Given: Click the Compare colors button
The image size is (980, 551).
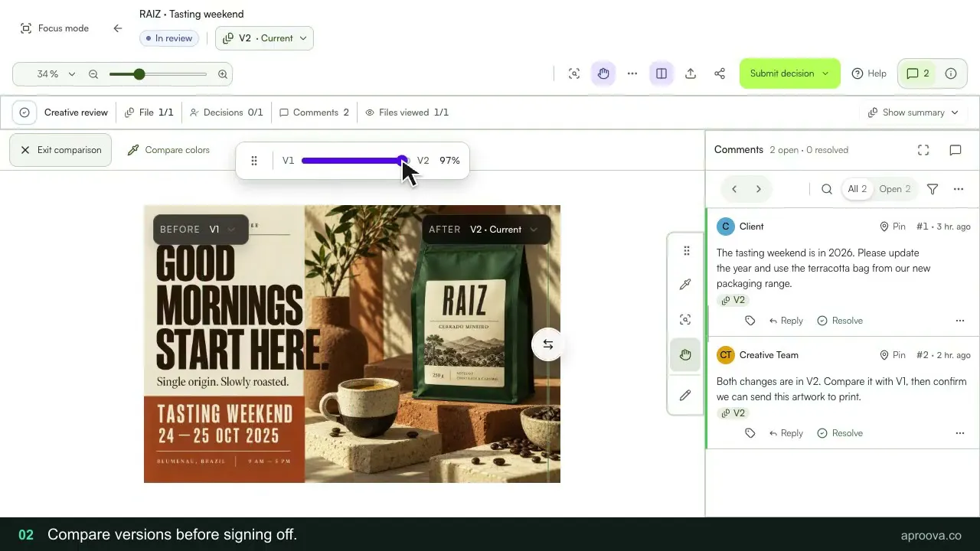Looking at the screenshot, I should [168, 150].
